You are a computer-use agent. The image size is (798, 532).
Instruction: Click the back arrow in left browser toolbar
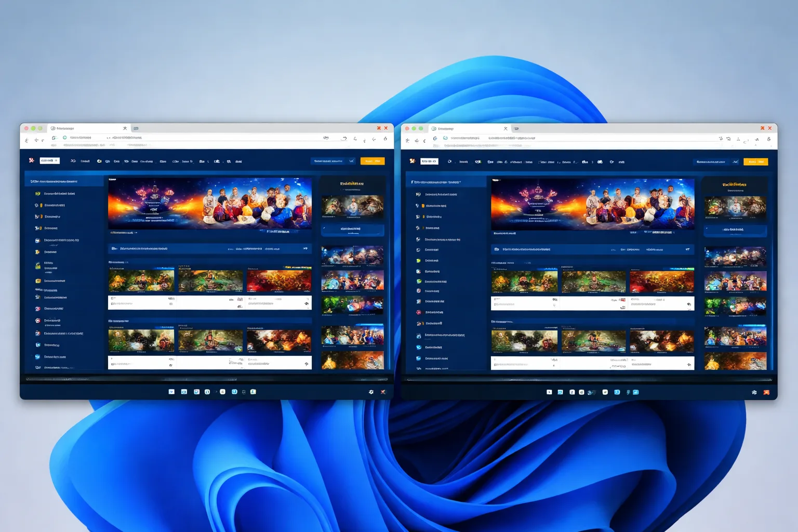pos(27,140)
